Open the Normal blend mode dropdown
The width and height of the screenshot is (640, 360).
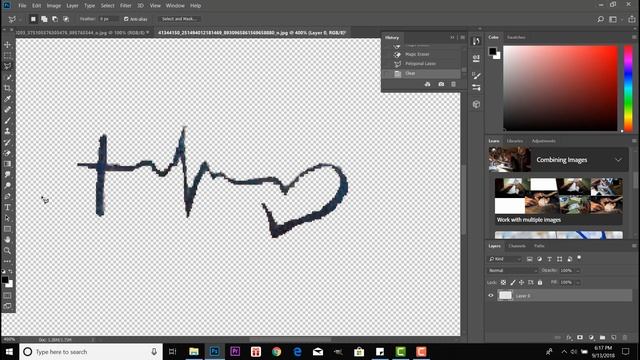(513, 271)
